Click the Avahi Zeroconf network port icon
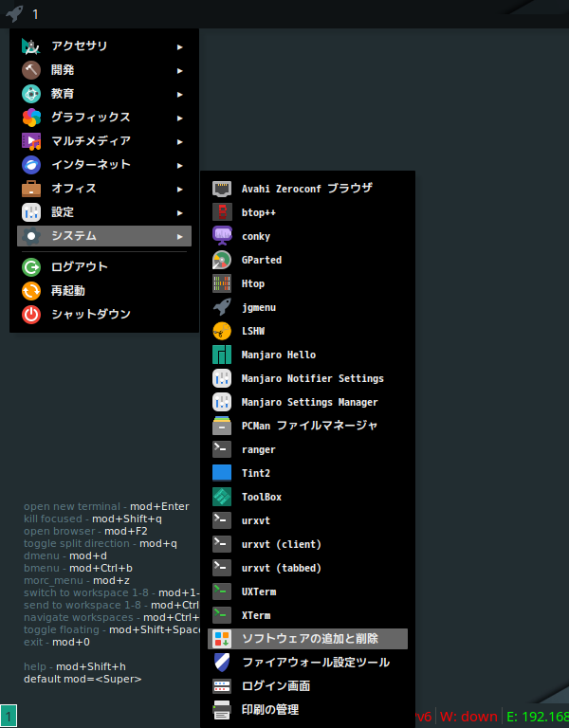 [x=222, y=189]
